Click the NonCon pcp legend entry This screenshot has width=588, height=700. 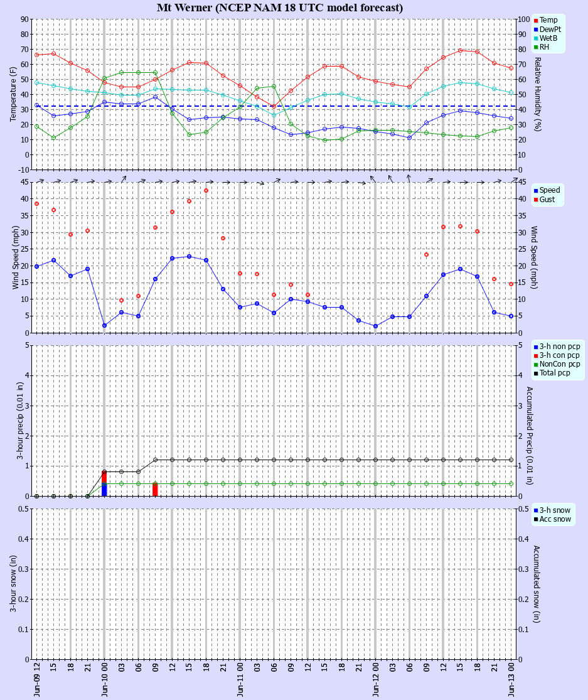click(557, 364)
